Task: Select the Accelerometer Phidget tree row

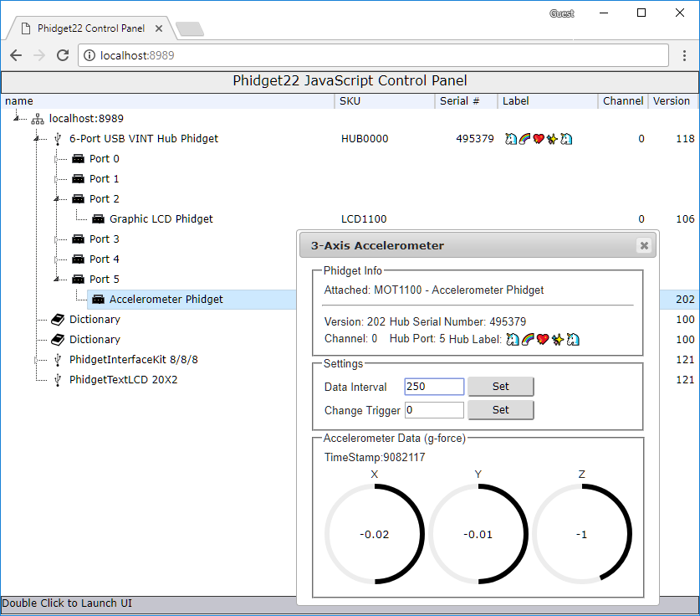Action: coord(192,300)
